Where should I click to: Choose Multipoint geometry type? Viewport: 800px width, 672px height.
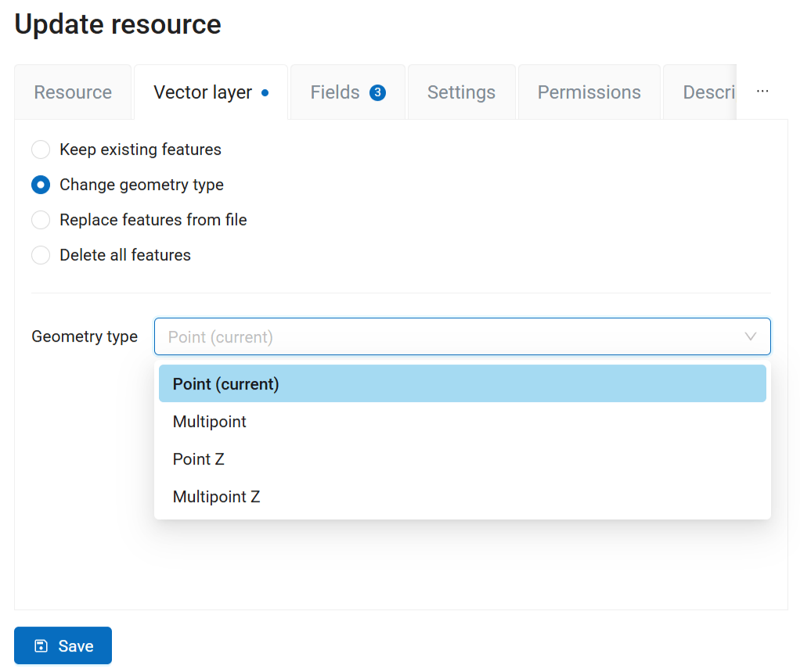point(463,421)
